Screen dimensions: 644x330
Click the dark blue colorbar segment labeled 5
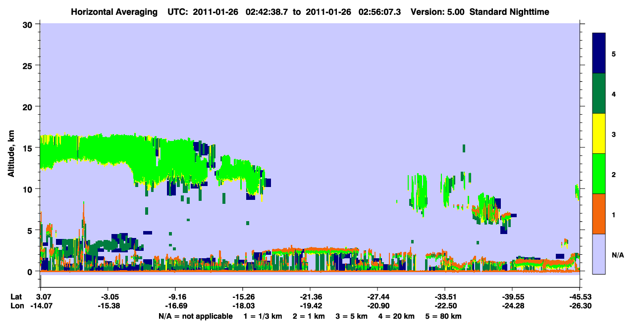[x=599, y=53]
